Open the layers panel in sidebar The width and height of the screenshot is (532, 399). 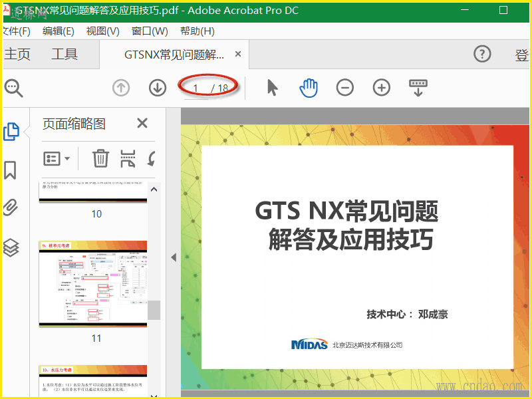pyautogui.click(x=11, y=247)
